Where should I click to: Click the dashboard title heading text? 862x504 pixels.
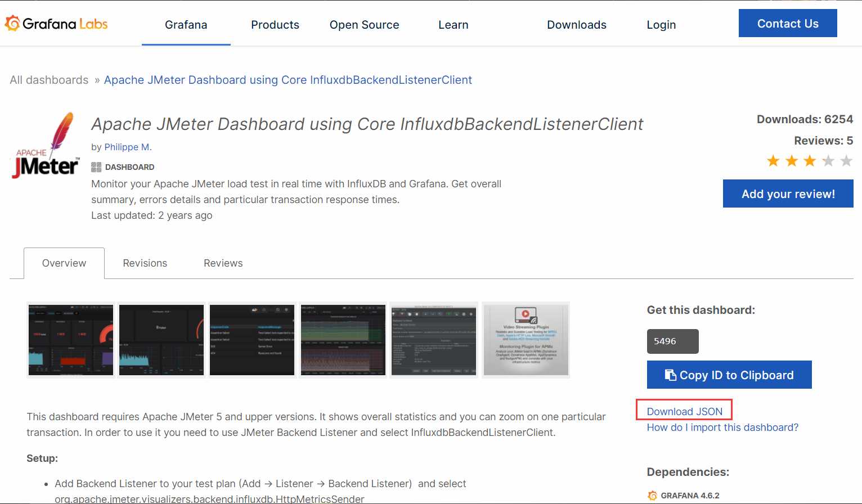click(367, 124)
